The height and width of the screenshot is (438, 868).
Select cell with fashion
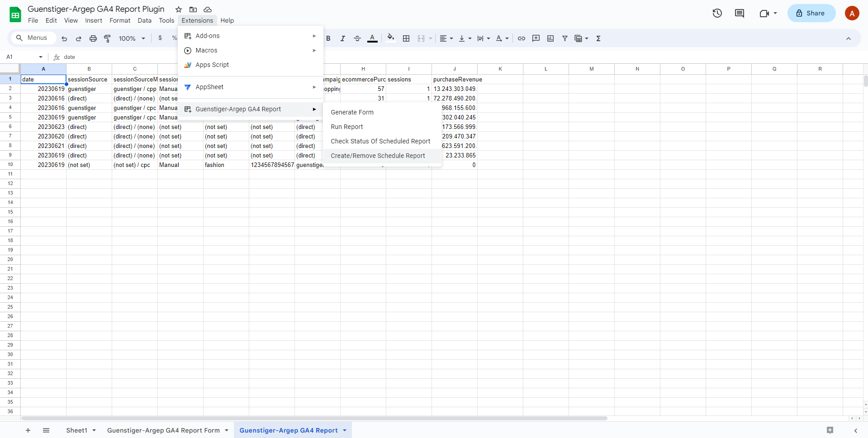click(226, 165)
